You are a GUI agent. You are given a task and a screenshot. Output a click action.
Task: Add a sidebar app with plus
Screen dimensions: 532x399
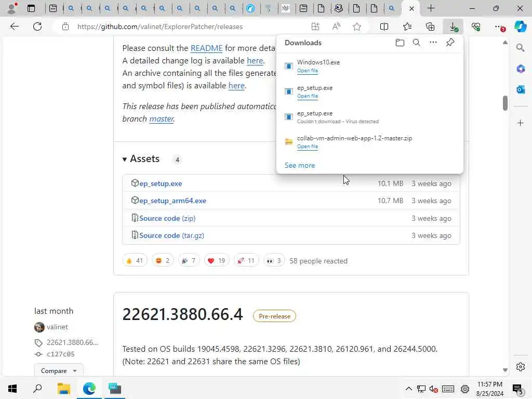click(x=520, y=123)
